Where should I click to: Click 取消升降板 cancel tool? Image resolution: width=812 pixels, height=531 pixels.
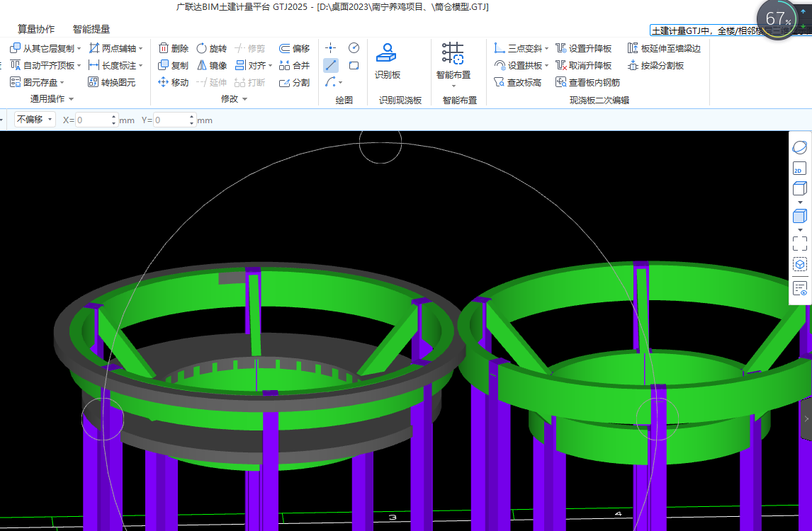(x=584, y=65)
